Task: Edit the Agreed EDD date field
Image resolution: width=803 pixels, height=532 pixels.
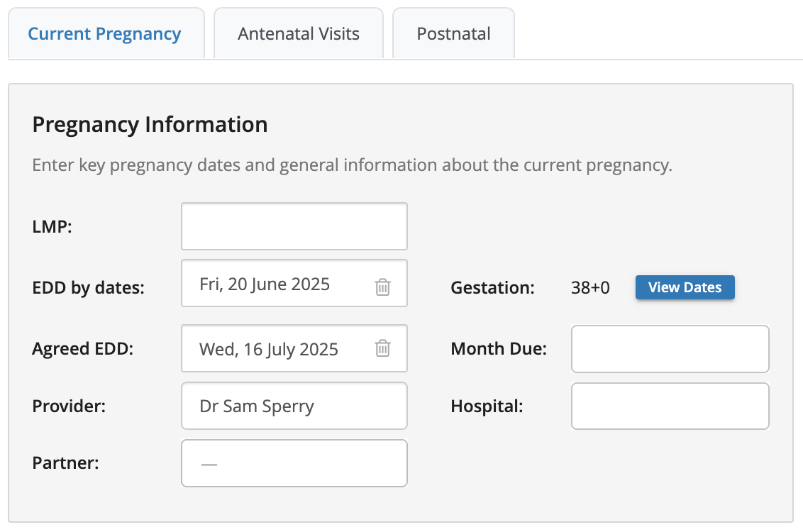Action: (x=277, y=349)
